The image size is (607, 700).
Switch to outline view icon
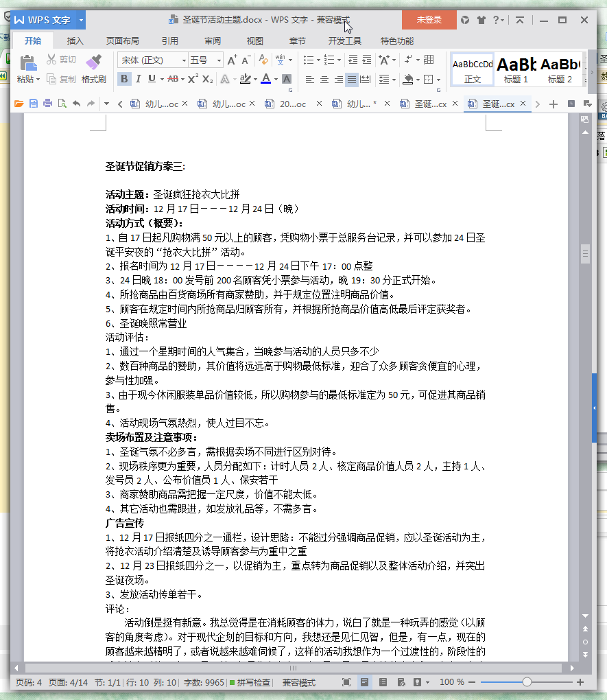point(383,682)
